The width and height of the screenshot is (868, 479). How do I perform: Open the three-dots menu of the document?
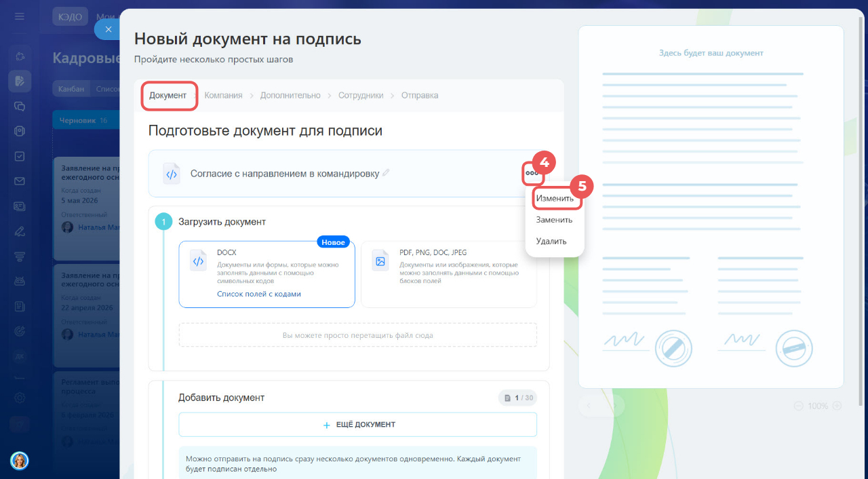click(532, 173)
